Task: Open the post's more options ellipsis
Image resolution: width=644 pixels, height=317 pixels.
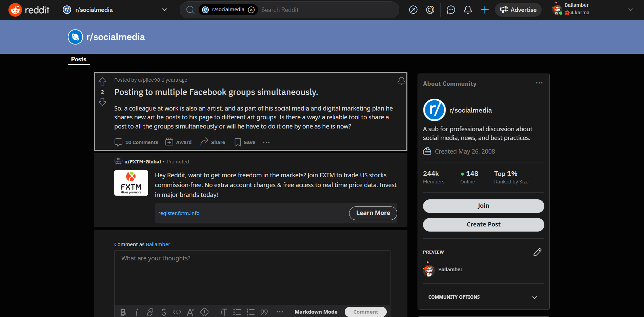Action: click(266, 142)
